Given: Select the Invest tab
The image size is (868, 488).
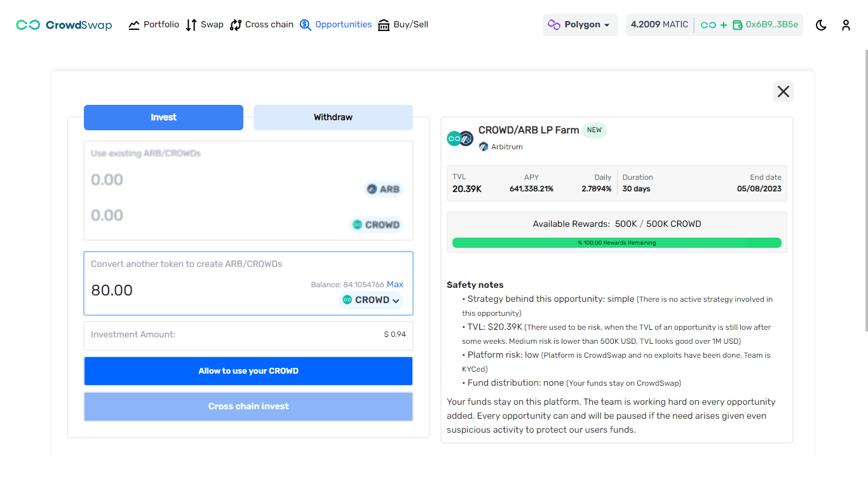Looking at the screenshot, I should coord(163,118).
